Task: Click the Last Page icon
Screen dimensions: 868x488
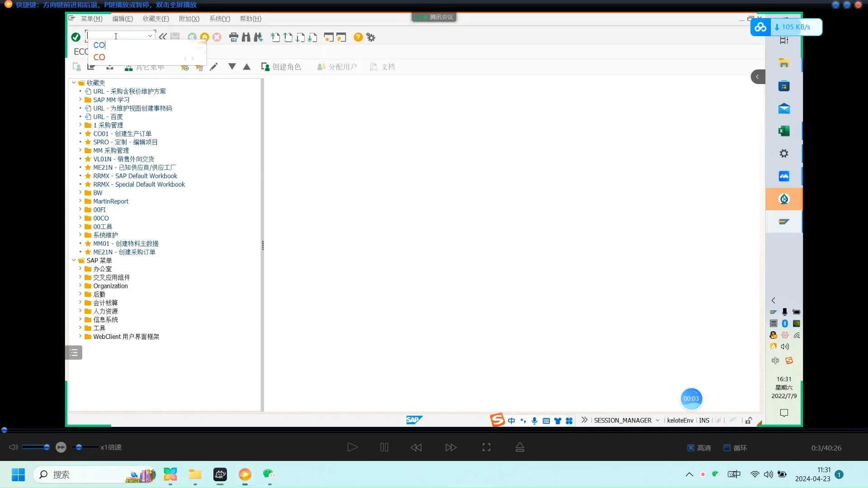Action: coord(312,37)
